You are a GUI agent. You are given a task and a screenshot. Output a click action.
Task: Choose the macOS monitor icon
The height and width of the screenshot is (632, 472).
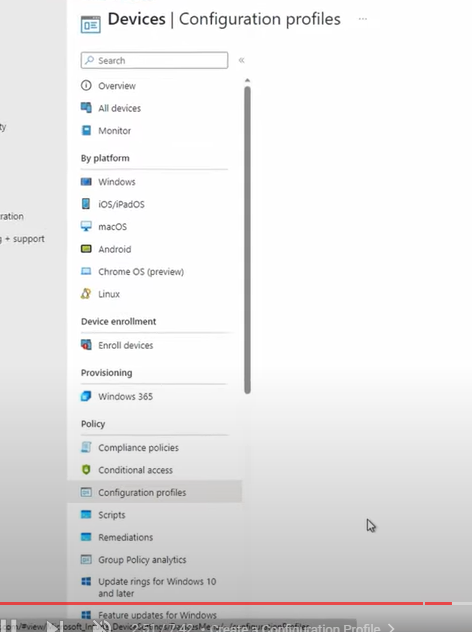point(86,226)
